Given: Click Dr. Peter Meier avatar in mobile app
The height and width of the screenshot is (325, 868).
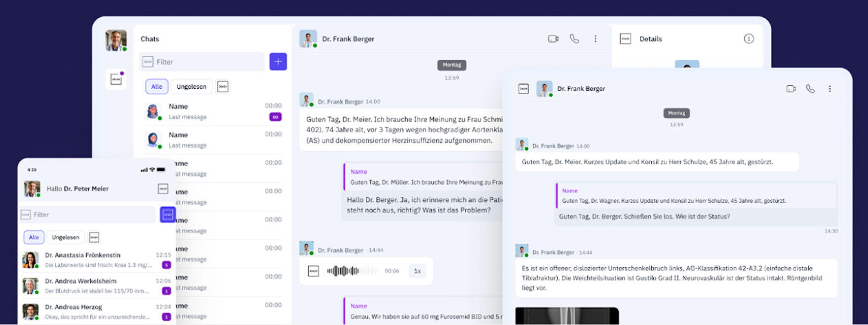Looking at the screenshot, I should tap(32, 188).
